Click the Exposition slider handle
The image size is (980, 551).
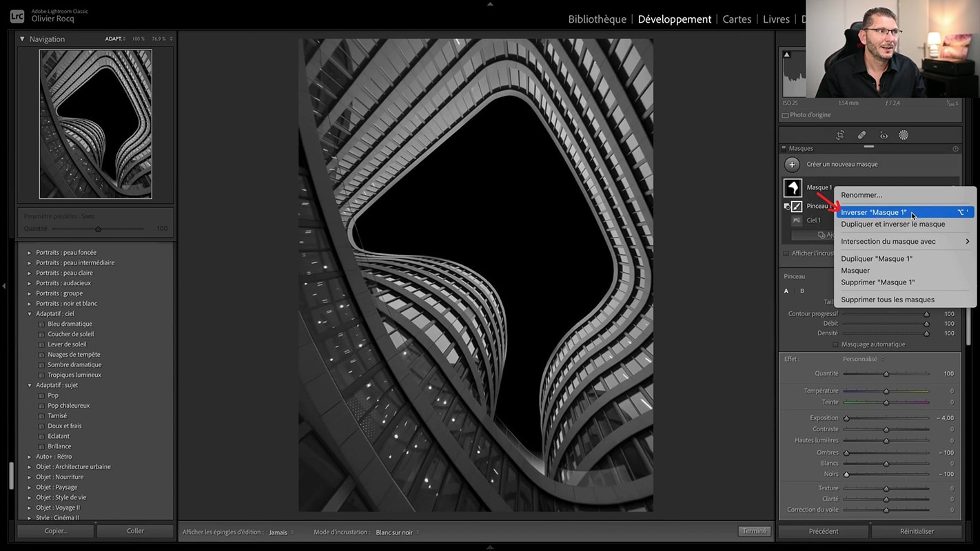846,418
